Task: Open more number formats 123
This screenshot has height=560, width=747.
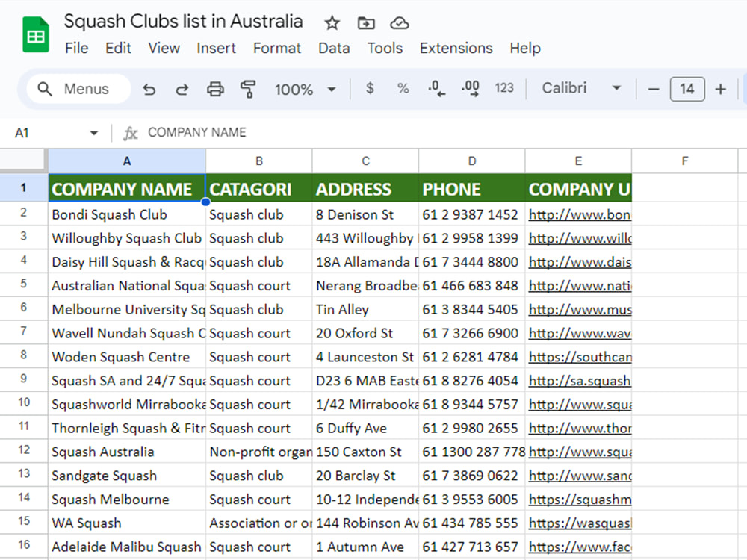Action: [504, 88]
